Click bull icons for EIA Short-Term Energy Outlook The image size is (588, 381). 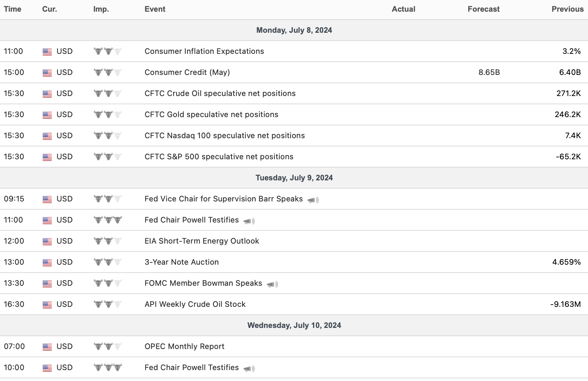tap(108, 241)
